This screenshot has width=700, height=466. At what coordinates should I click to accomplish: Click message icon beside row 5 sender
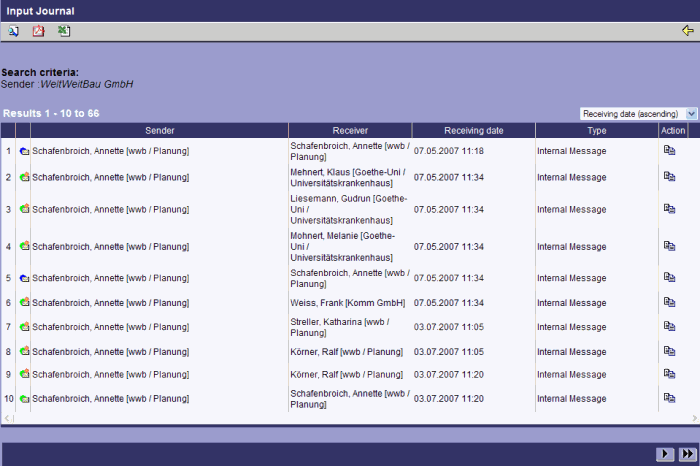pyautogui.click(x=24, y=277)
